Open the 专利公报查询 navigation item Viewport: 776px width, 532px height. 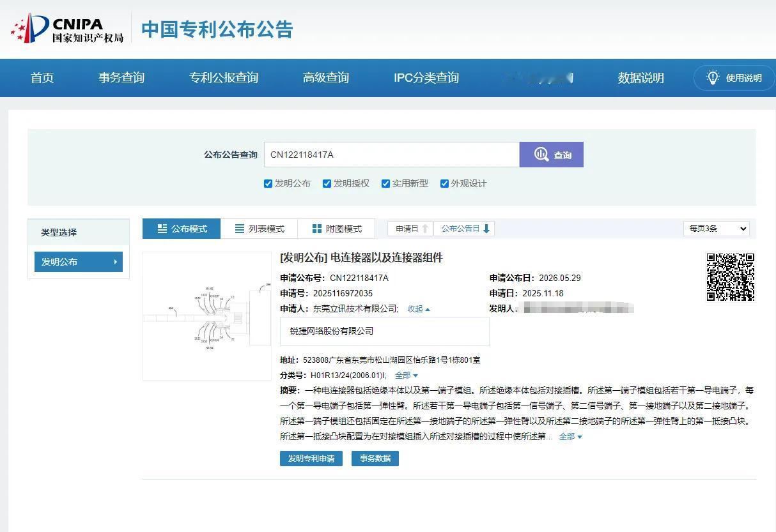224,78
